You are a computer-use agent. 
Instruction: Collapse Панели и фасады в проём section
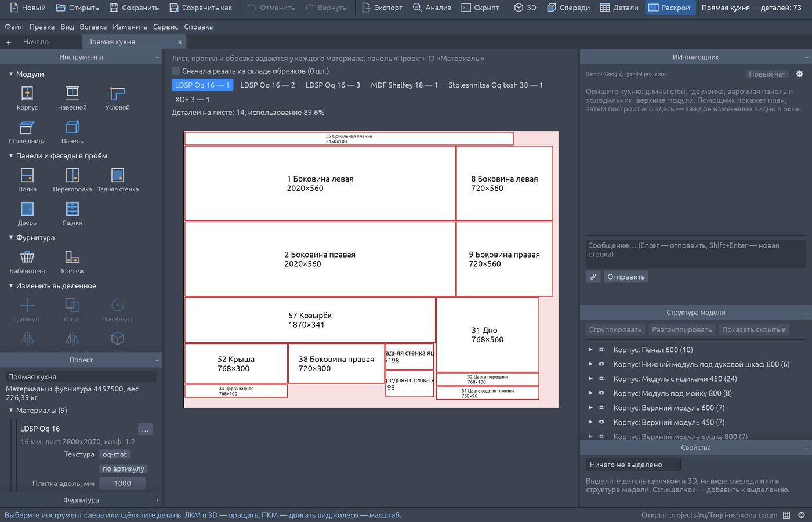click(11, 156)
